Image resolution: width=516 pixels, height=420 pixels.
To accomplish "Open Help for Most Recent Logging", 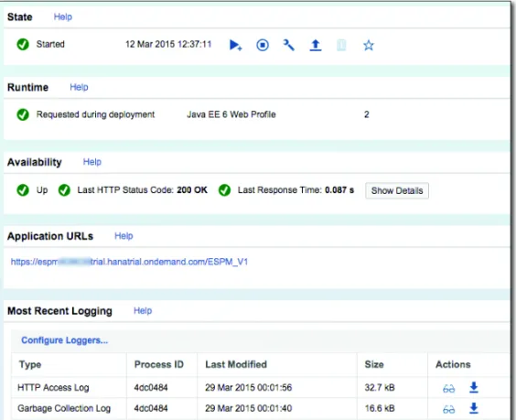I will (x=143, y=311).
